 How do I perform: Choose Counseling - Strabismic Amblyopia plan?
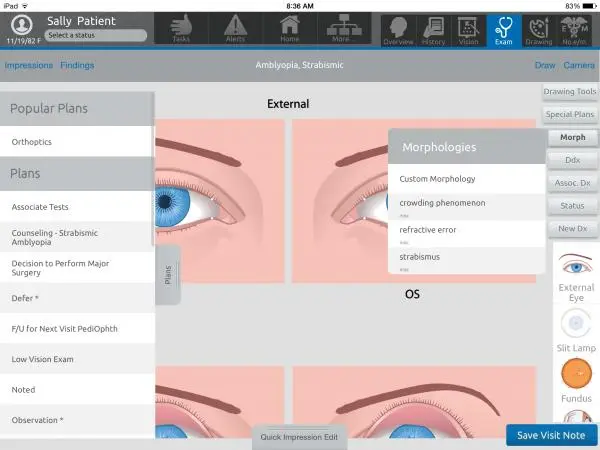[77, 237]
